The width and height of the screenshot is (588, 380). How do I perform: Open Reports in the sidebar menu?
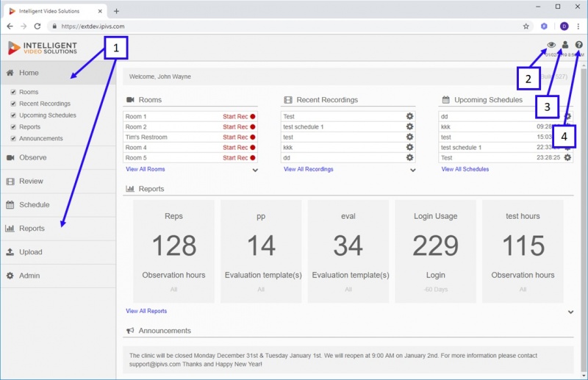pyautogui.click(x=58, y=229)
